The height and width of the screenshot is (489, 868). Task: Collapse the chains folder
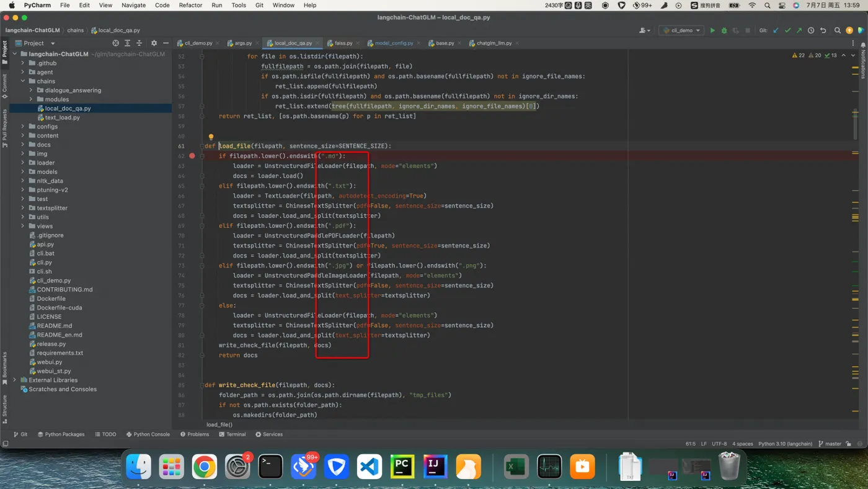[x=23, y=81]
